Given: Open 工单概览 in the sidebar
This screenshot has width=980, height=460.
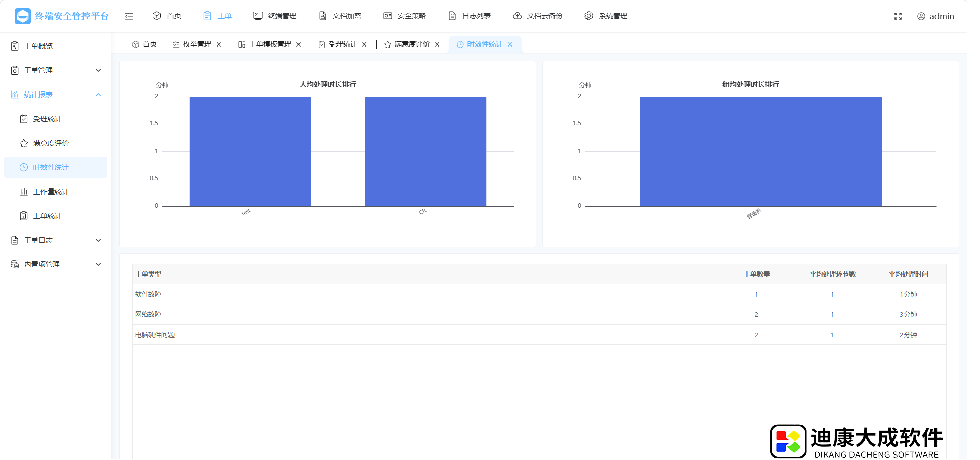Looking at the screenshot, I should tap(56, 46).
